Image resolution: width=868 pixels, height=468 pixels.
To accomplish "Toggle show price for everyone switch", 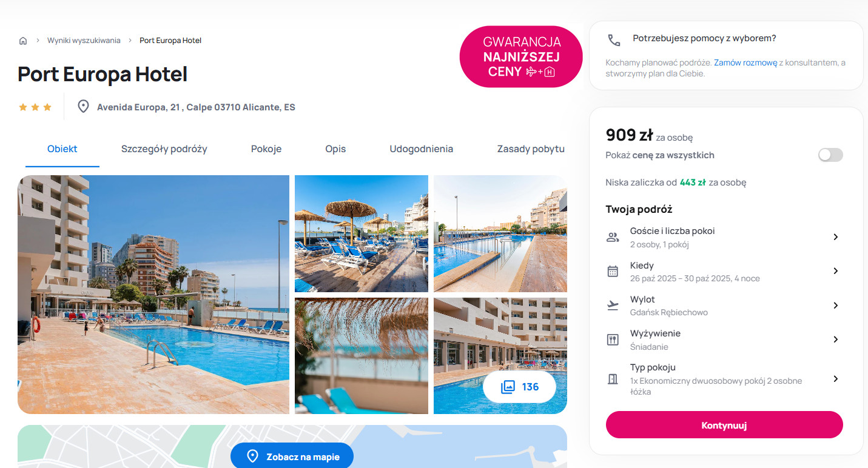I will point(830,155).
